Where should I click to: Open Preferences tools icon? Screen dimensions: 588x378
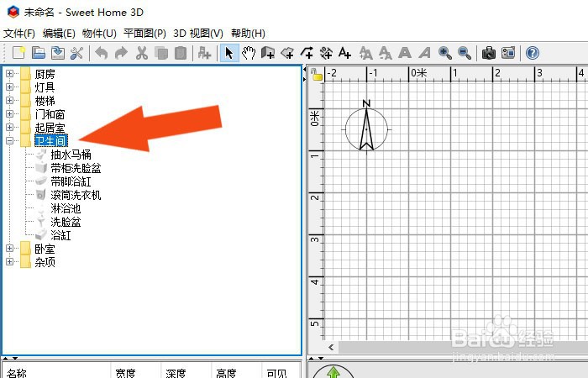(x=77, y=53)
